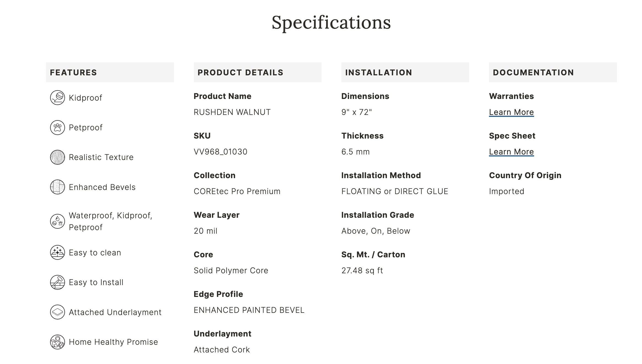Image resolution: width=642 pixels, height=364 pixels.
Task: Open the Spec Sheet Learn More link
Action: coord(511,152)
